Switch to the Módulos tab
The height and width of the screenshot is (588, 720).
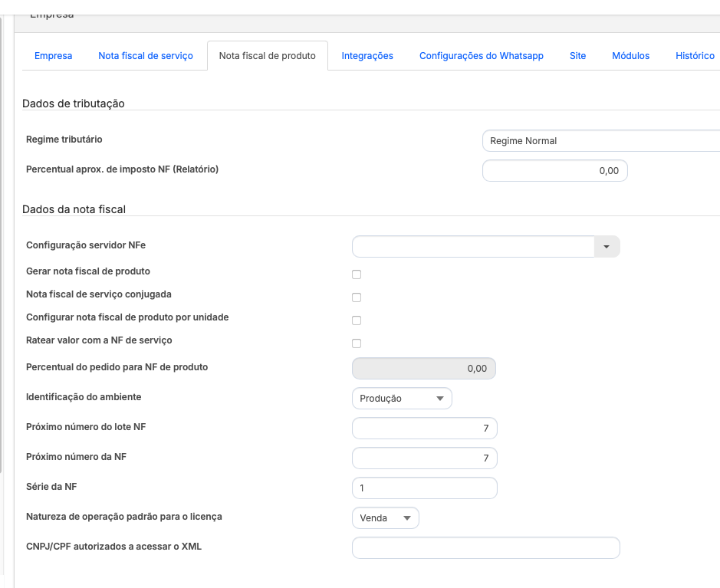tap(631, 56)
